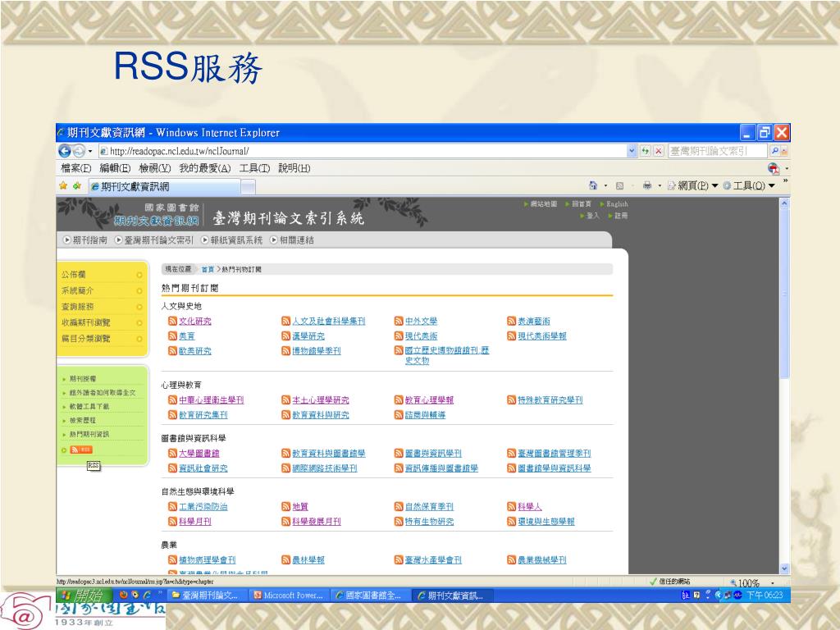Click the new tab button

248,186
